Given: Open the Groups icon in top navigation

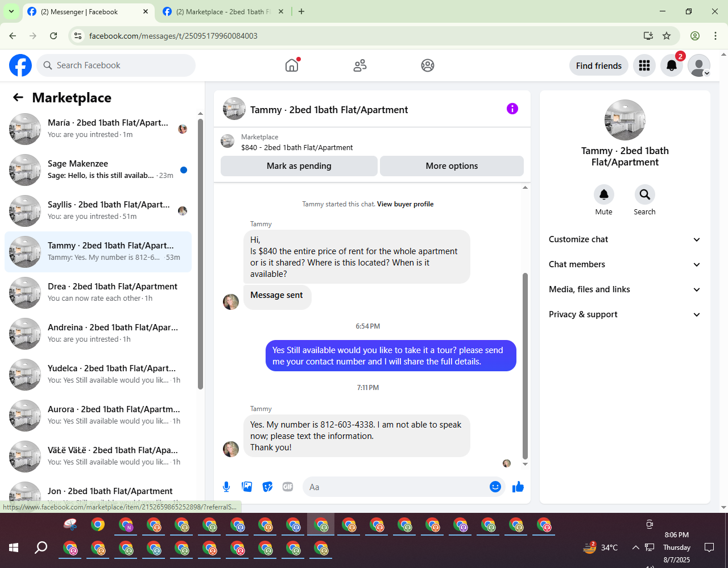Looking at the screenshot, I should [428, 65].
